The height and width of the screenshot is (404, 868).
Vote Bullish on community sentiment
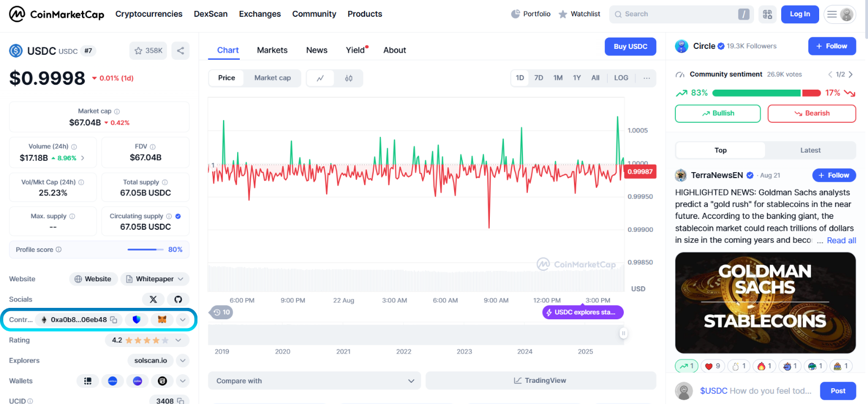coord(718,113)
